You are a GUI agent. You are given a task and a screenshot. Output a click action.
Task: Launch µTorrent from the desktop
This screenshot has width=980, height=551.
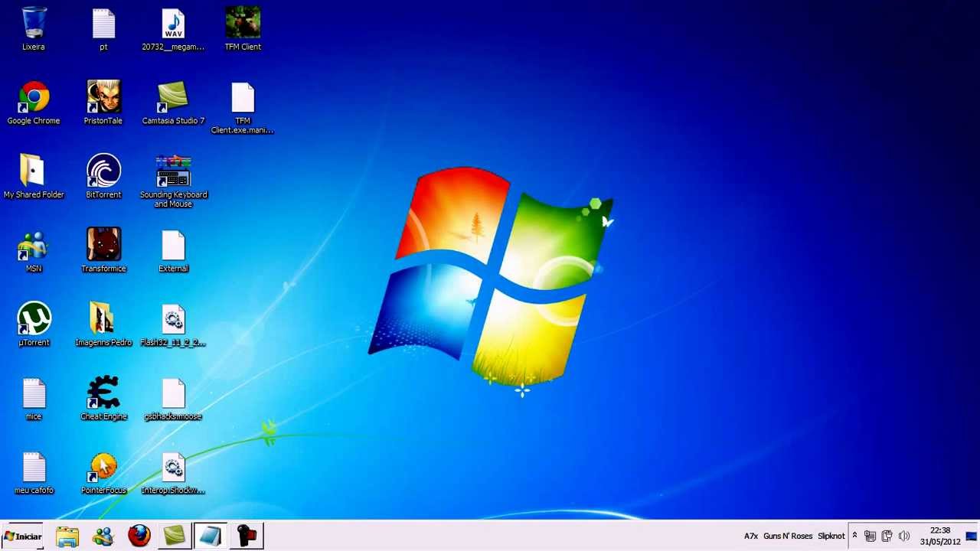point(34,324)
